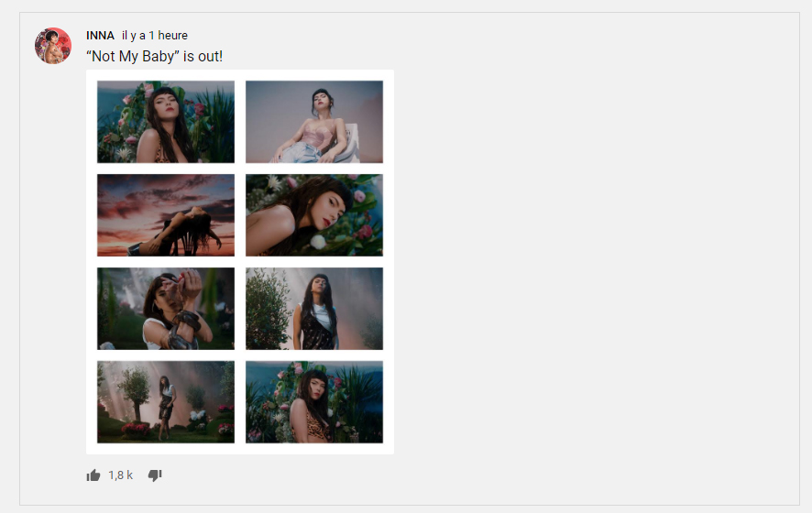Open the misty forest standing portrait thumbnail
This screenshot has width=812, height=513.
pos(314,309)
